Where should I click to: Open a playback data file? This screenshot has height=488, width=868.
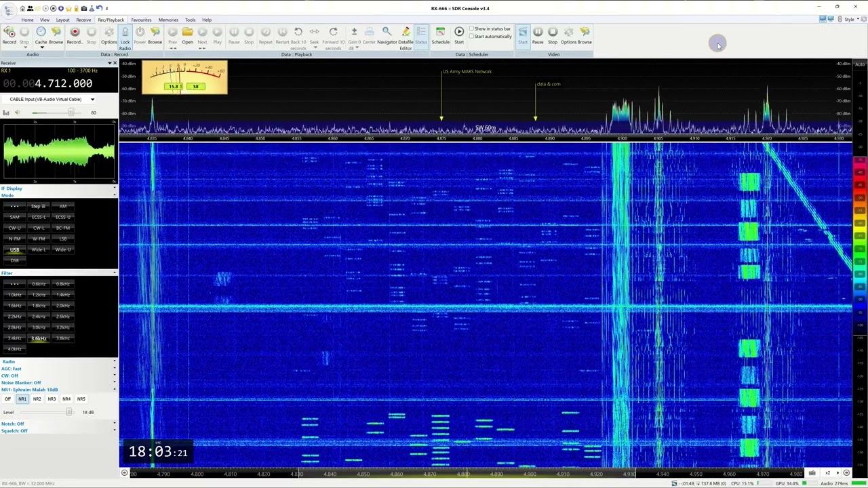(187, 35)
